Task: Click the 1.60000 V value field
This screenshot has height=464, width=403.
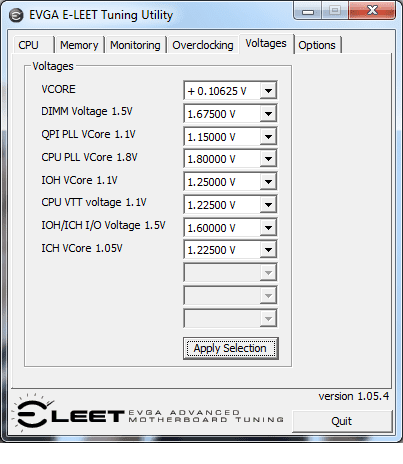Action: point(222,227)
